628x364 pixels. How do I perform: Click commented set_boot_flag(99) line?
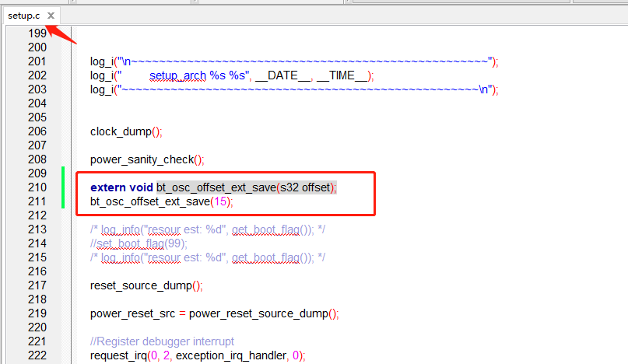[139, 244]
